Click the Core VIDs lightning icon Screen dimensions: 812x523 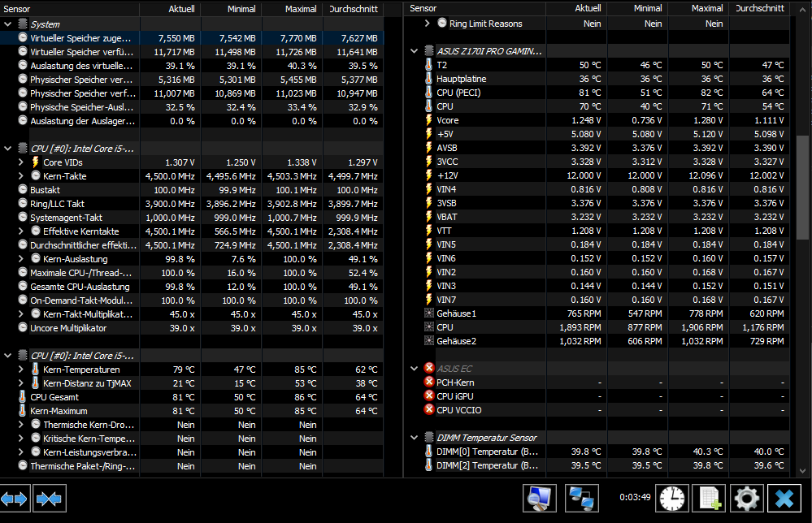35,162
